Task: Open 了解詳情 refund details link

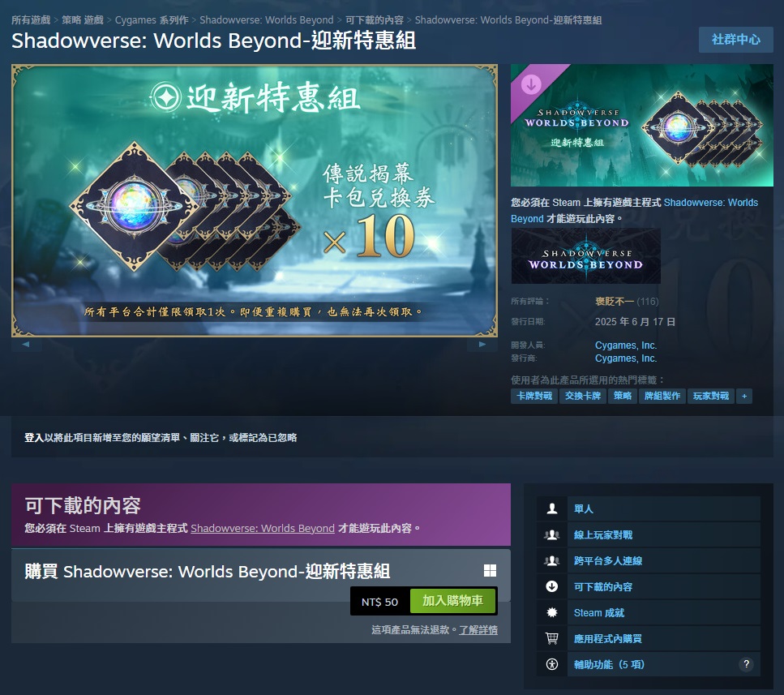Action: tap(478, 630)
